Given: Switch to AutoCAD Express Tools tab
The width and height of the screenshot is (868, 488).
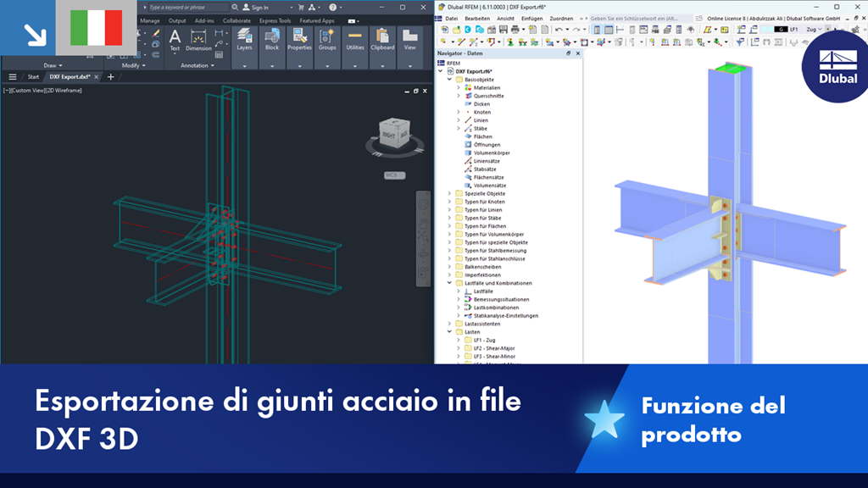Looking at the screenshot, I should tap(275, 20).
